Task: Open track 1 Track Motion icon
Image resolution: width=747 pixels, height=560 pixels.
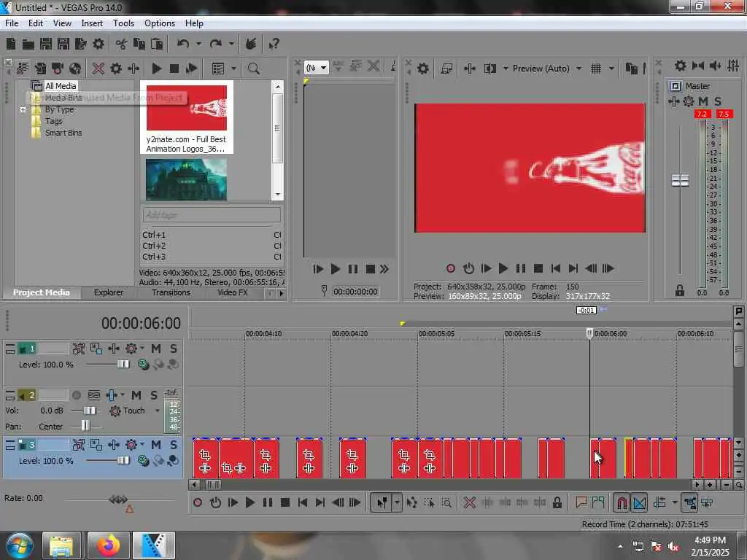Action: pyautogui.click(x=79, y=349)
